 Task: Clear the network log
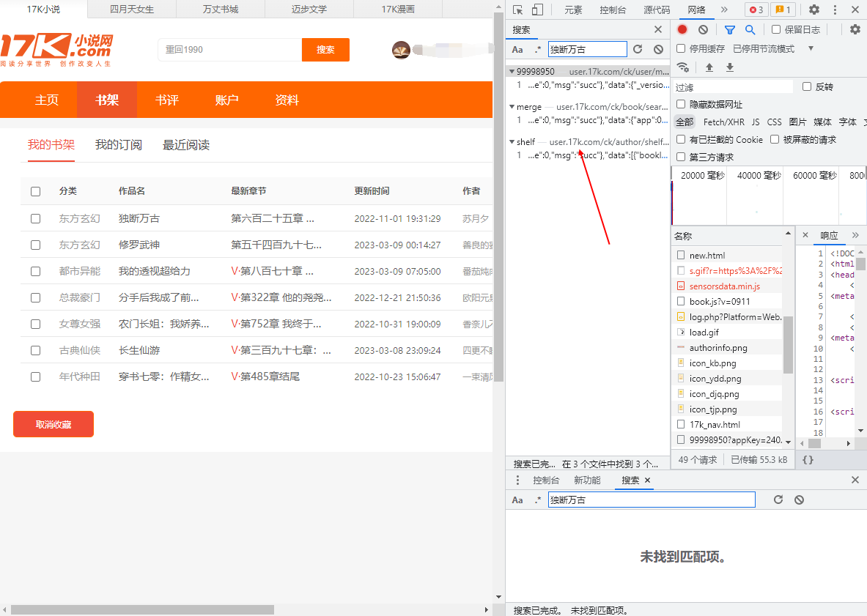click(x=703, y=29)
